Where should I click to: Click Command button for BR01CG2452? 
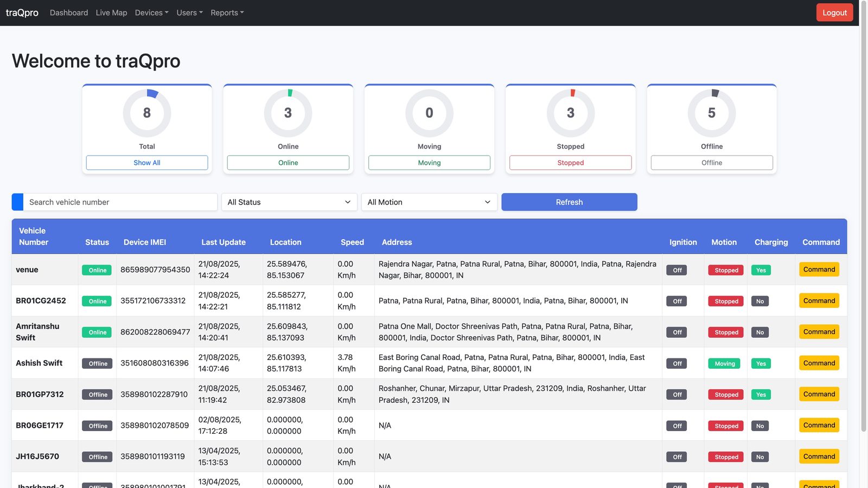pyautogui.click(x=819, y=301)
